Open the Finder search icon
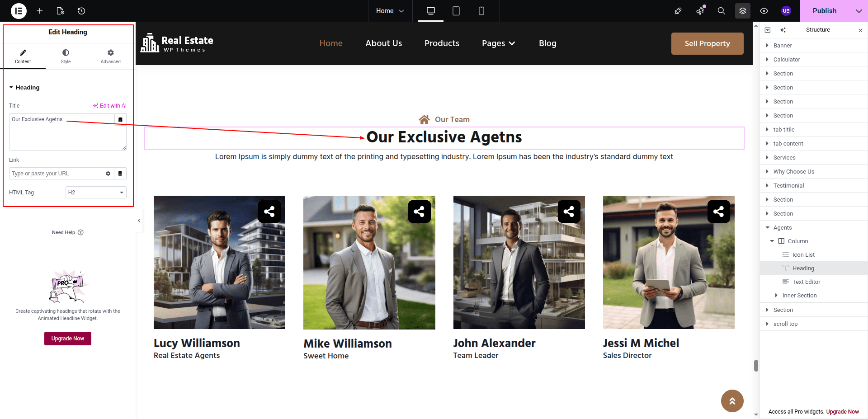The image size is (868, 419). pyautogui.click(x=722, y=11)
